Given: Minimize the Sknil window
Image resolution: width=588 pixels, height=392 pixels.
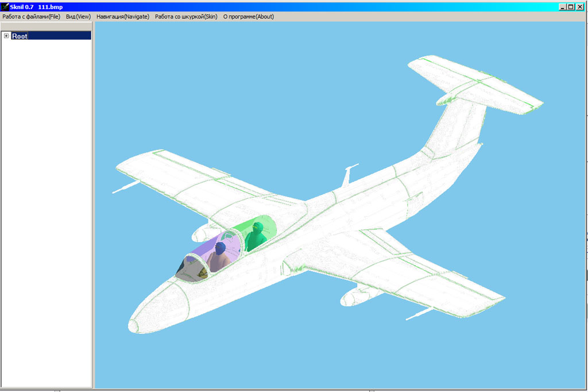Looking at the screenshot, I should click(x=562, y=7).
